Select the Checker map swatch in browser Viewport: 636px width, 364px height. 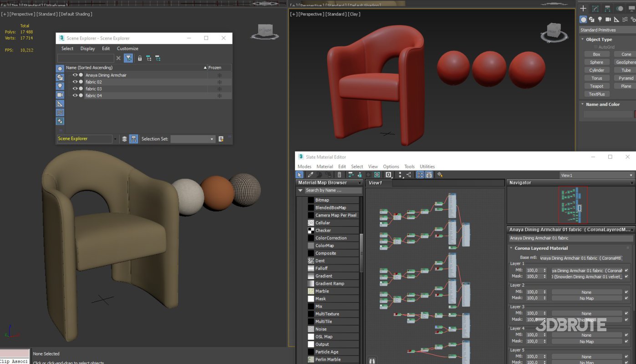click(x=311, y=230)
